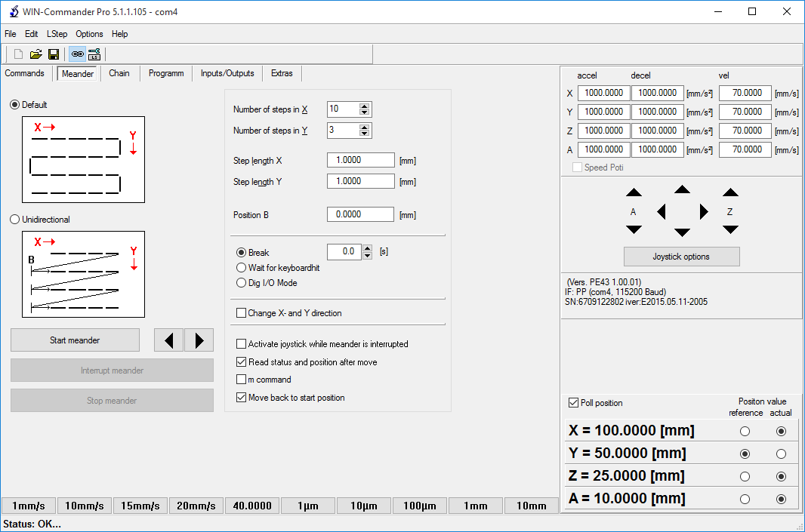The width and height of the screenshot is (805, 532).
Task: Switch to the Commands tab
Action: 25,73
